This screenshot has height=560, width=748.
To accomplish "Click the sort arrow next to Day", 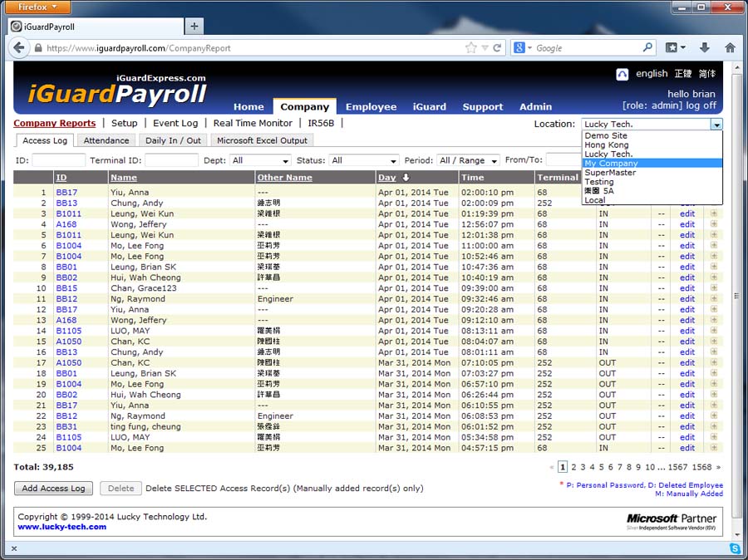I will pyautogui.click(x=406, y=178).
